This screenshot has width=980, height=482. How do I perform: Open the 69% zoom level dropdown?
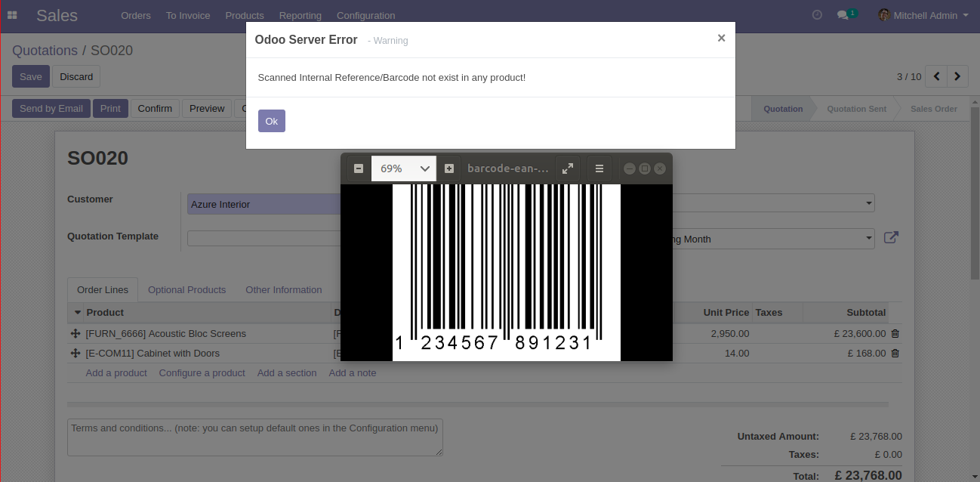coord(404,168)
